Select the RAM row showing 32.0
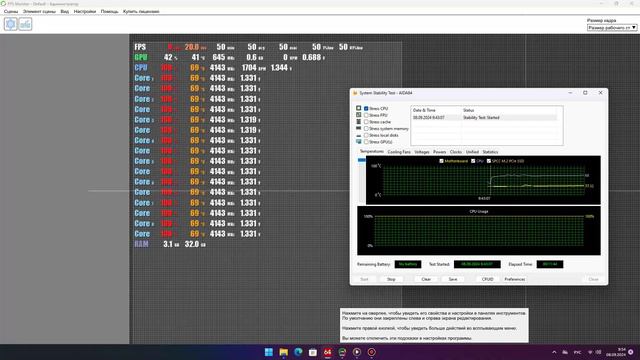Image resolution: width=640 pixels, height=360 pixels. pyautogui.click(x=170, y=244)
